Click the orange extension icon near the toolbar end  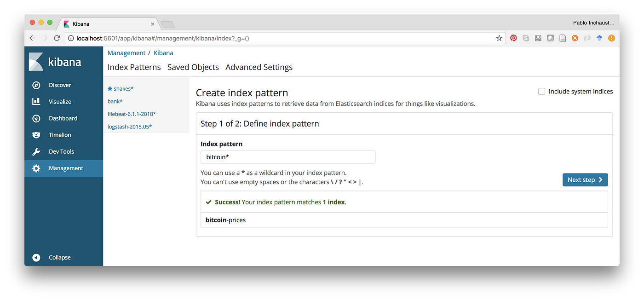575,38
